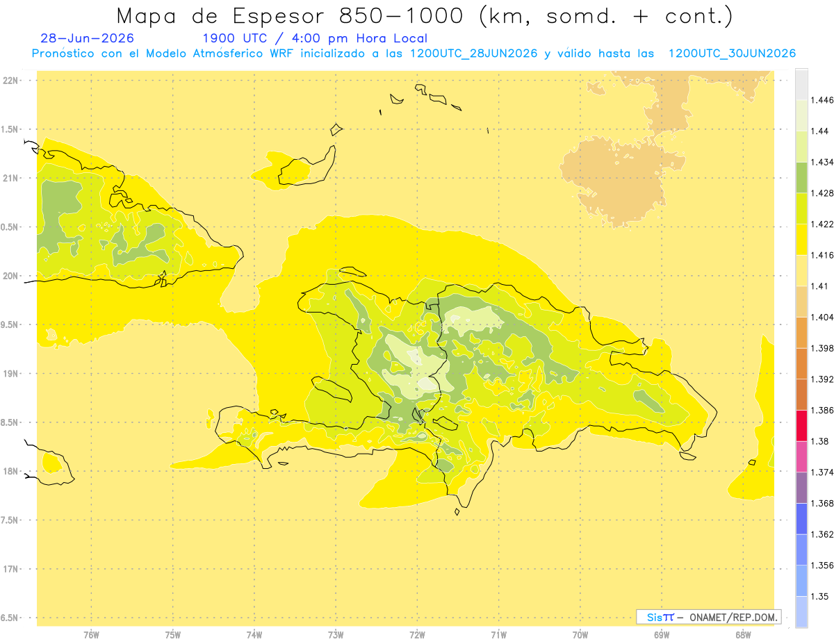
Task: Click legend value '1.392'
Action: click(x=822, y=379)
